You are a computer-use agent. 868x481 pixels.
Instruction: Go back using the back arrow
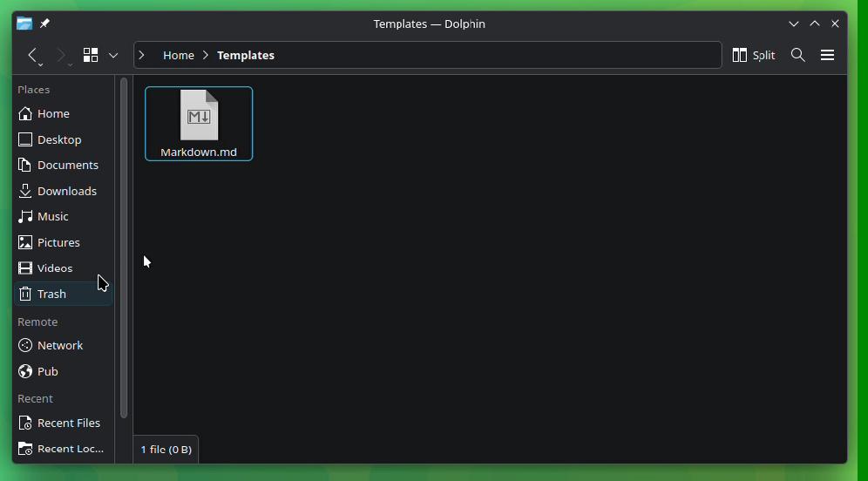33,56
